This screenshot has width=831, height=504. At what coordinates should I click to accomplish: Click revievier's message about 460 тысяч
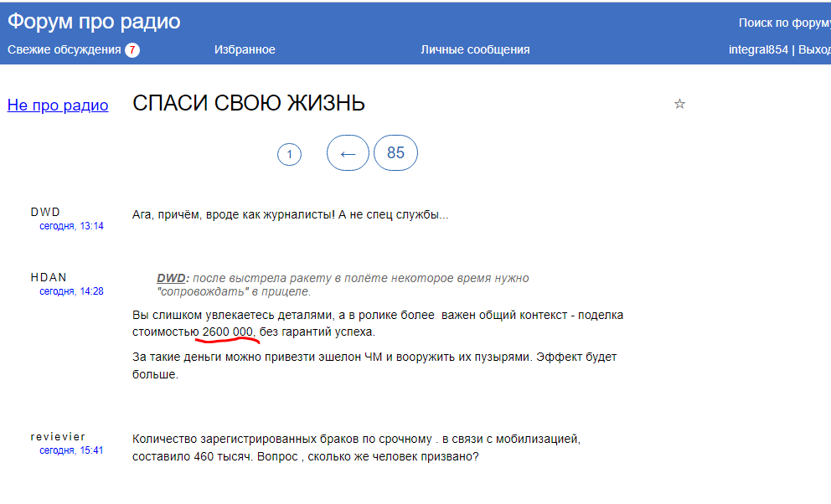[x=357, y=448]
